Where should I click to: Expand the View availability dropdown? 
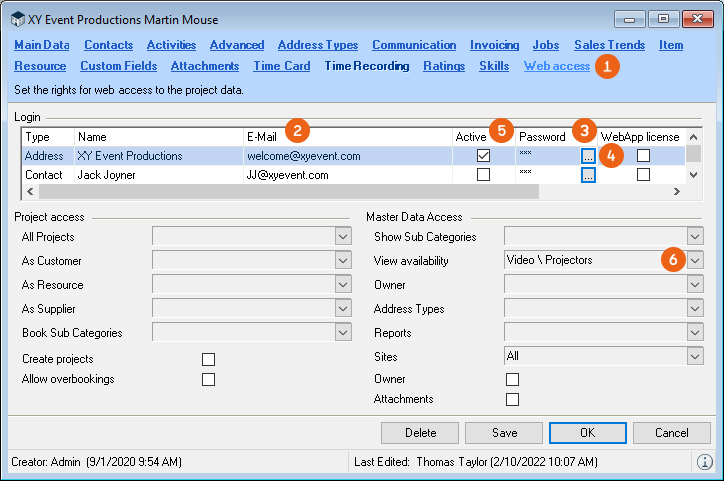tap(695, 260)
